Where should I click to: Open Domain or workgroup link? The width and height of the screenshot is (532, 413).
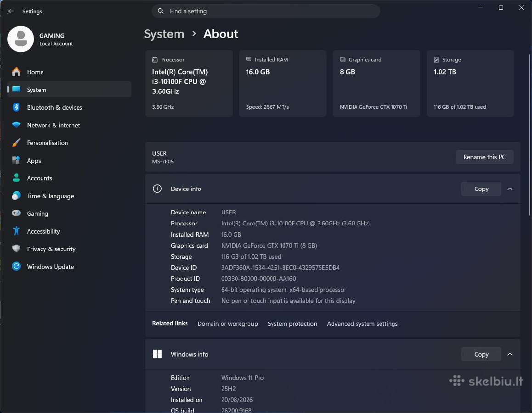(x=228, y=324)
